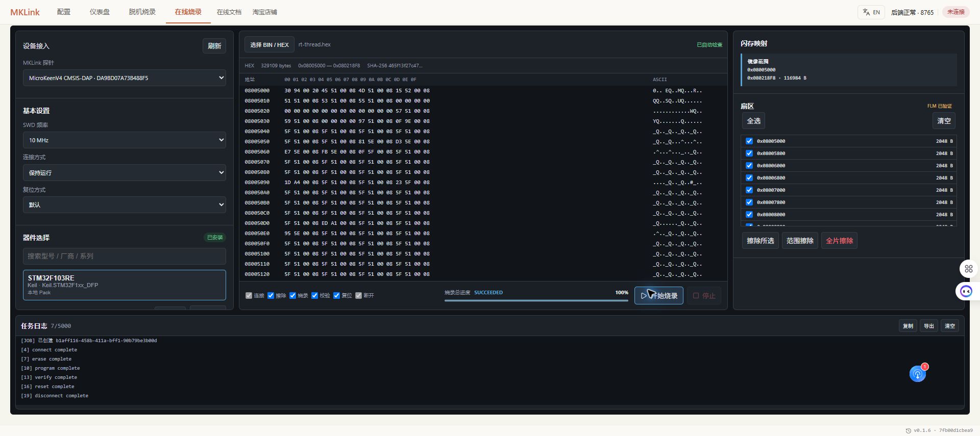Click the 选择 BIN / HEX button
Image resolution: width=980 pixels, height=436 pixels.
[269, 45]
